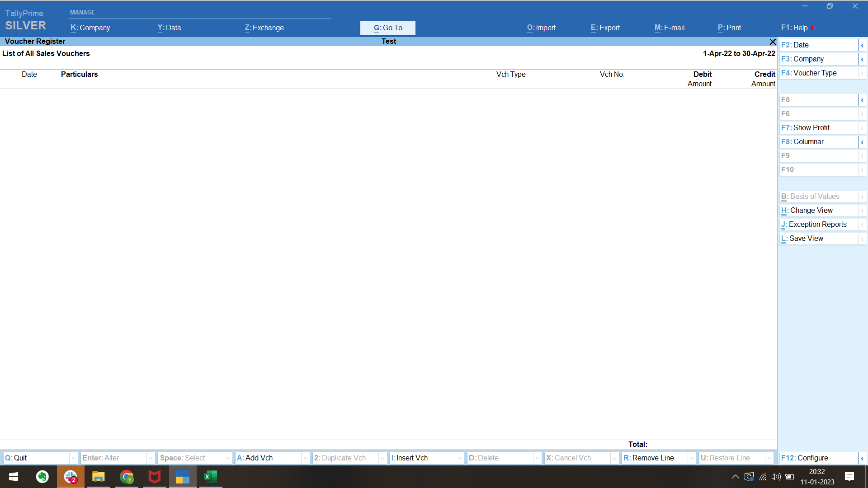Image resolution: width=868 pixels, height=488 pixels.
Task: Open the O: Import menu
Action: coord(541,28)
